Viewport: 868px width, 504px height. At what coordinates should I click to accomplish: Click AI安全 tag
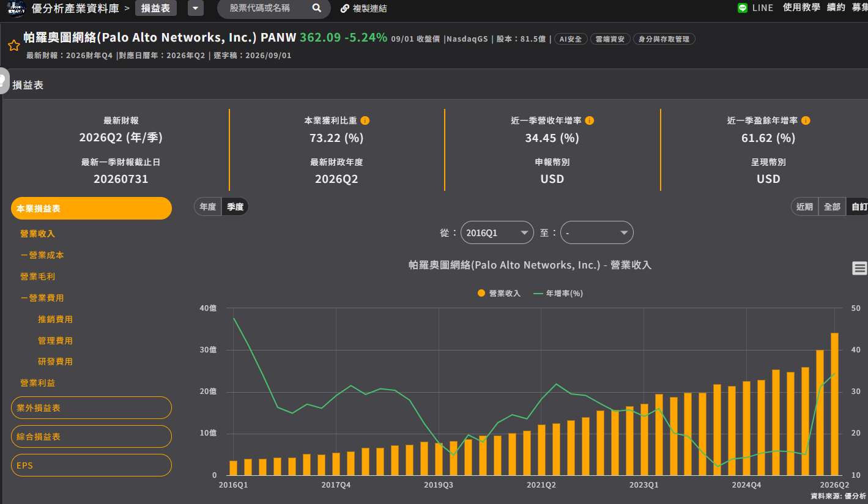(x=571, y=39)
